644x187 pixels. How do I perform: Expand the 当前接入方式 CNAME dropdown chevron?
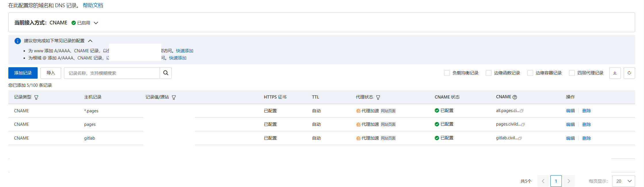[96, 23]
